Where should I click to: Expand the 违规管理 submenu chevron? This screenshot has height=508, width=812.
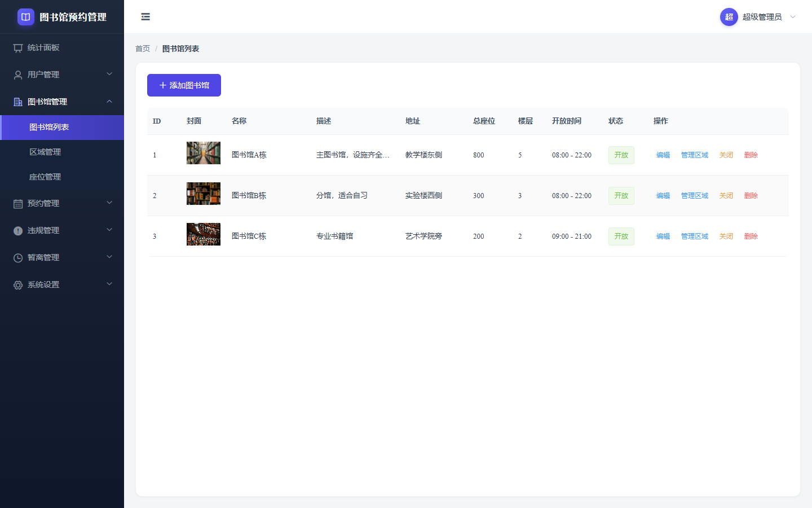[x=109, y=230]
